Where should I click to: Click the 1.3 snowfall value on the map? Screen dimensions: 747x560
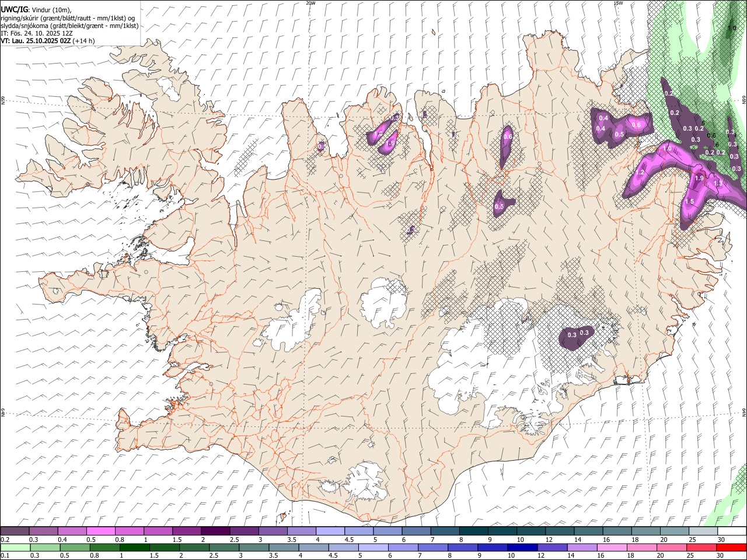[718, 184]
